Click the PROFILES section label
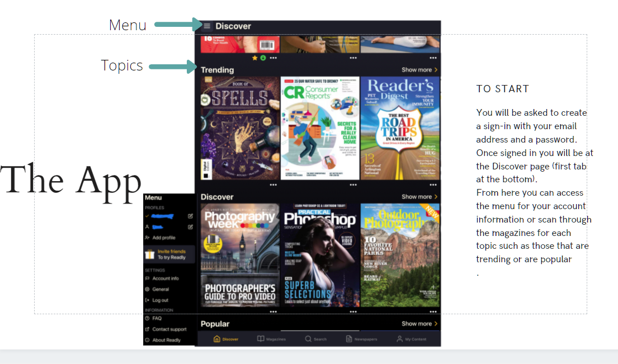 coord(154,207)
